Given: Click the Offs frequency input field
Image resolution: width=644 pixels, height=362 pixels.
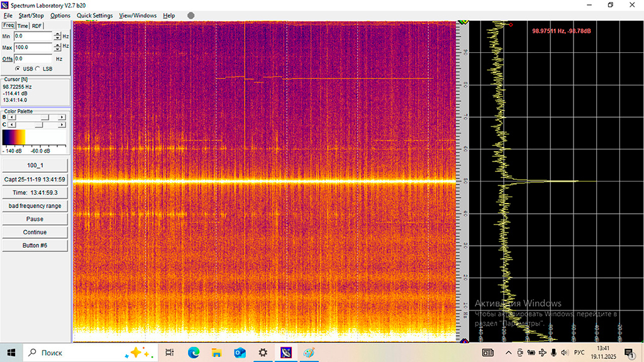Looking at the screenshot, I should click(33, 58).
